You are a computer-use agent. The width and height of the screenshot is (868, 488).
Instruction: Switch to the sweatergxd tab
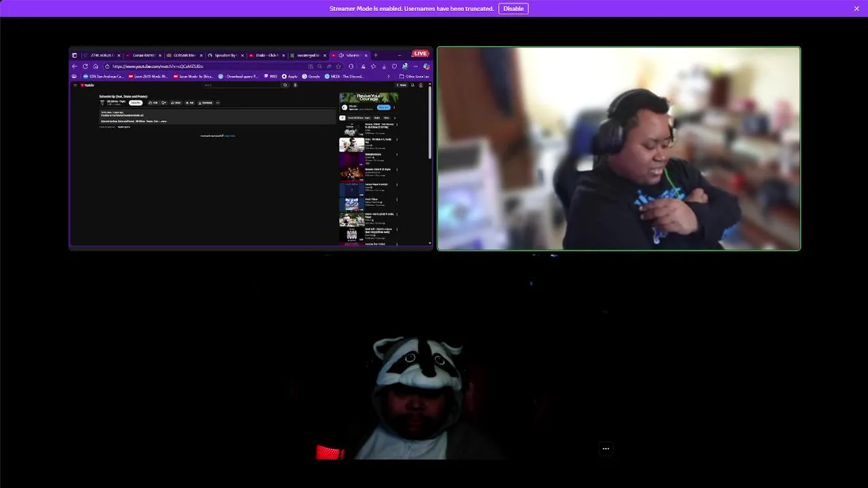coord(308,56)
